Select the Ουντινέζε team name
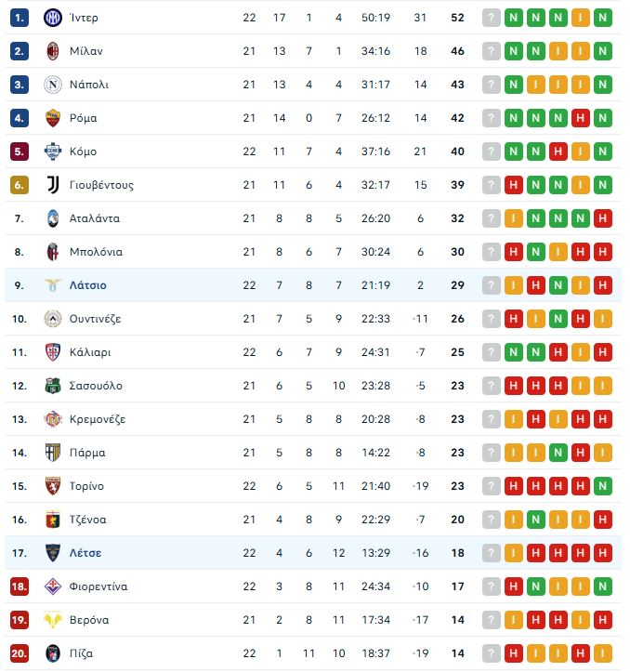 pyautogui.click(x=95, y=319)
